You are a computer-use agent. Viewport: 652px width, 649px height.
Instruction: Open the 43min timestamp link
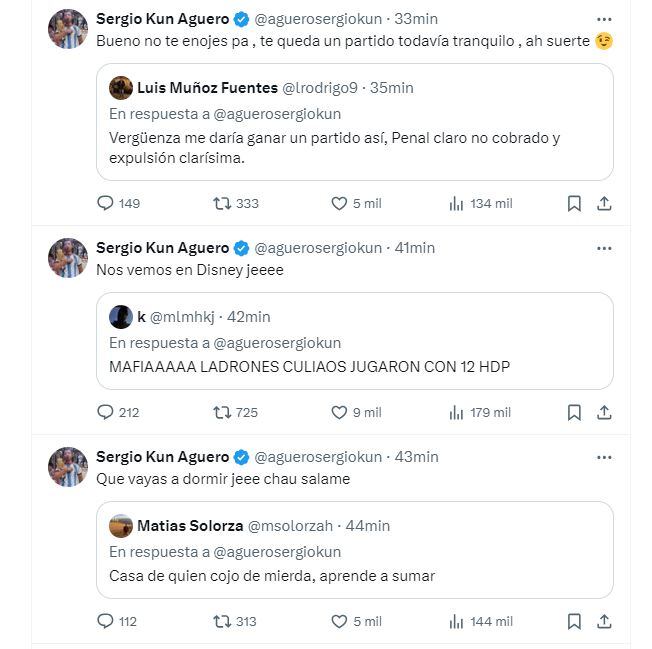[416, 456]
